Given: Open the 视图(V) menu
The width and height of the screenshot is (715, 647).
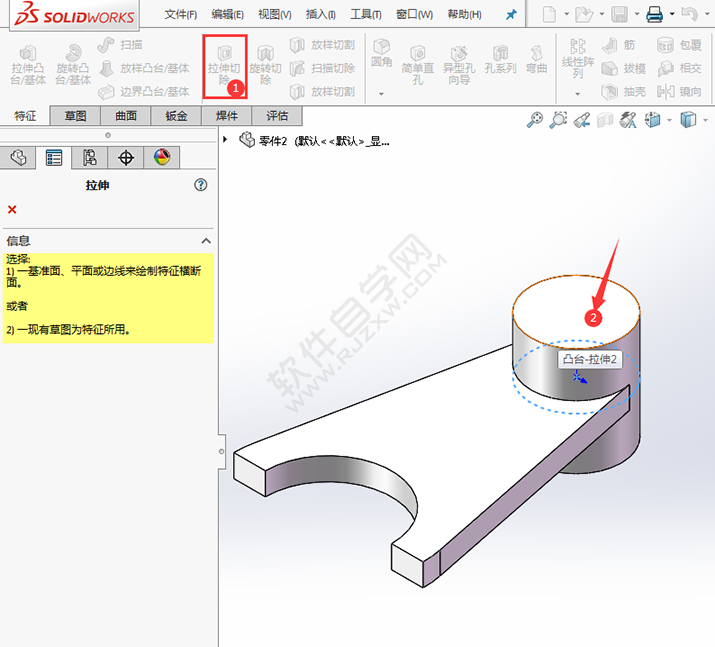Looking at the screenshot, I should click(x=275, y=15).
